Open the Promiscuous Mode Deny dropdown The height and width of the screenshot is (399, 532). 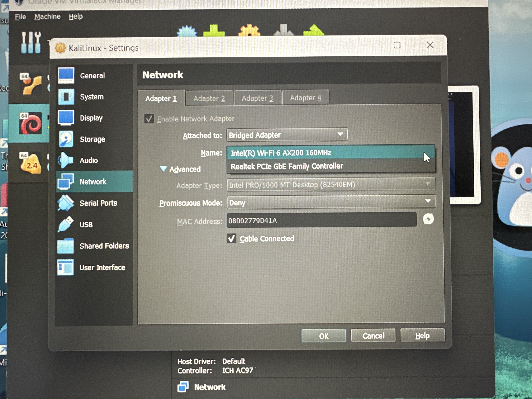pos(331,202)
